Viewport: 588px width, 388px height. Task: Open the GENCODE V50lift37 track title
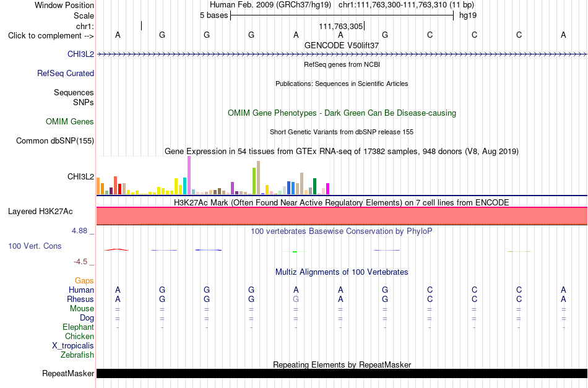[x=342, y=45]
